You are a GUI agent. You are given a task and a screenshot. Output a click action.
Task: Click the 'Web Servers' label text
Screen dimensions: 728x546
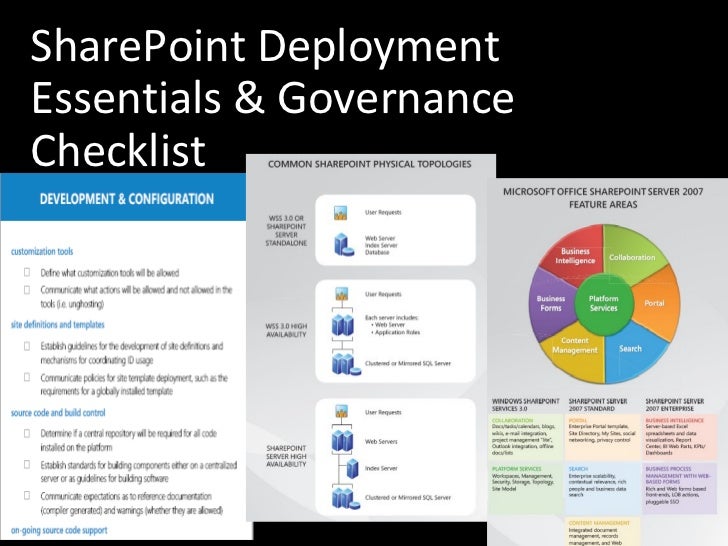381,441
